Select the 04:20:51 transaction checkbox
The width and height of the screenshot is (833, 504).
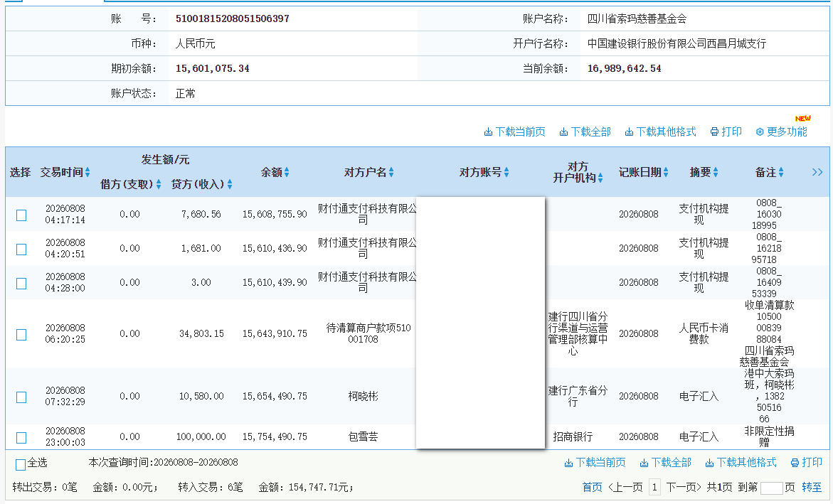tap(21, 249)
